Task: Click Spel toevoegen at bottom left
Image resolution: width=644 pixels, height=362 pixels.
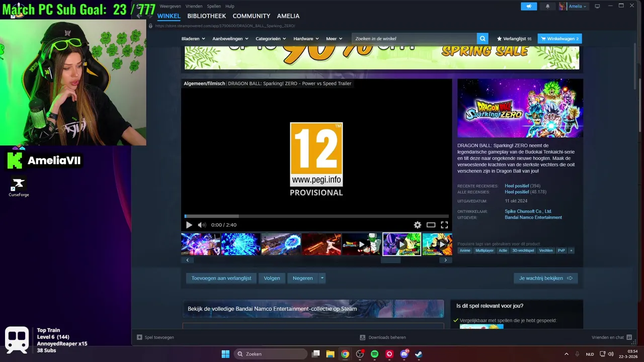Action: click(156, 337)
